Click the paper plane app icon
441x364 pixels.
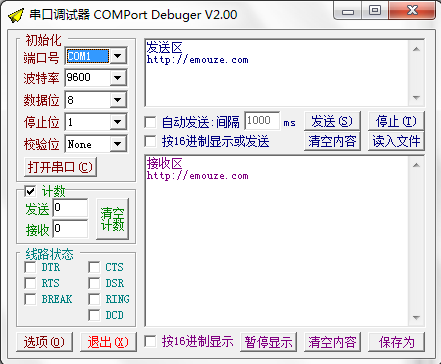coord(16,15)
